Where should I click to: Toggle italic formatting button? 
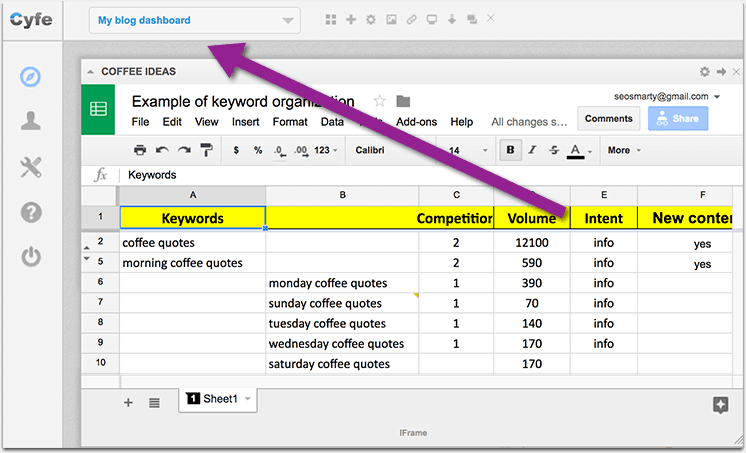click(532, 150)
